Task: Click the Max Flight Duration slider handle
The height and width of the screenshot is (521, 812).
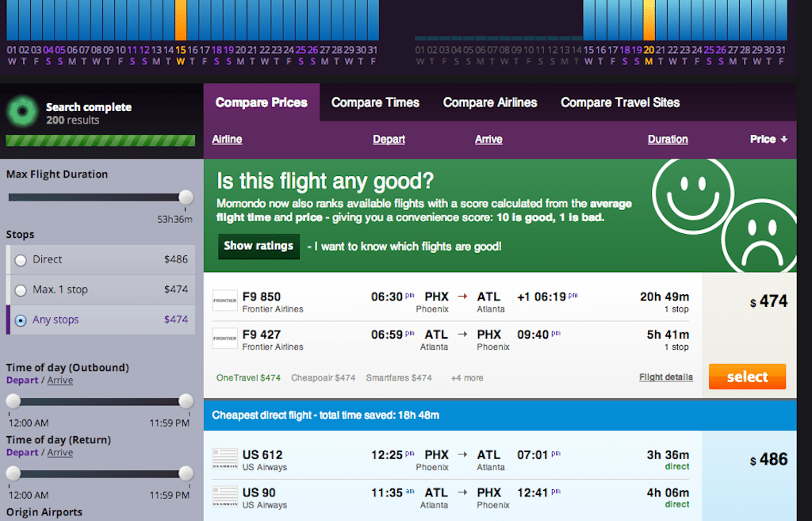Action: (x=186, y=197)
